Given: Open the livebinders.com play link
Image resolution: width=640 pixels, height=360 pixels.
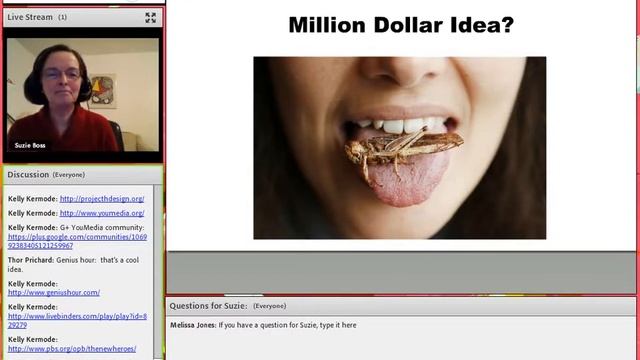Looking at the screenshot, I should (x=77, y=321).
